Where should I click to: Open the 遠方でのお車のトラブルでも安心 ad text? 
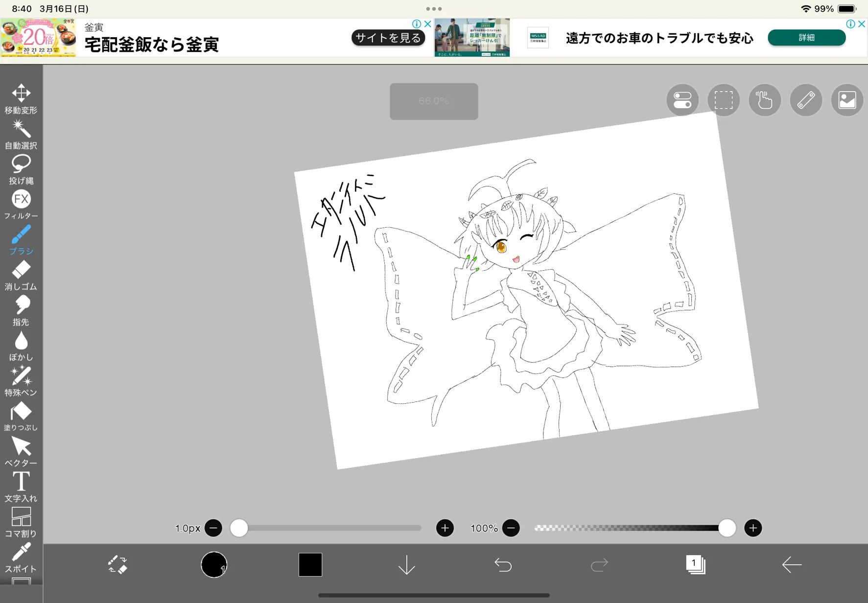pyautogui.click(x=659, y=38)
